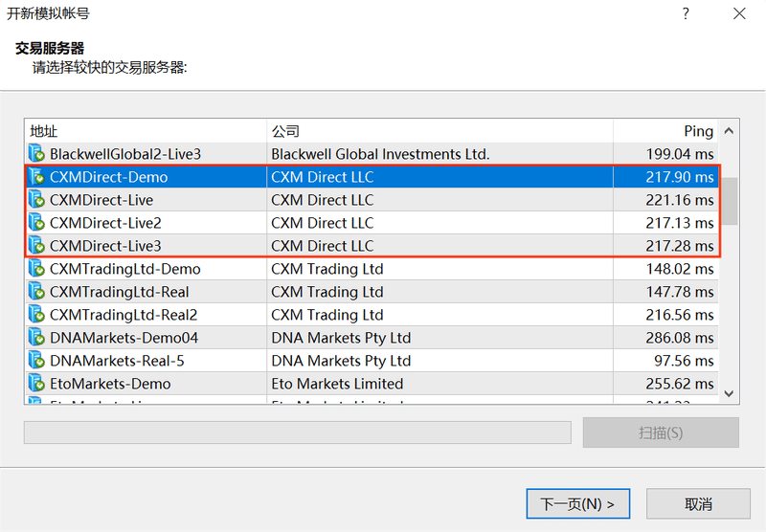Viewport: 766px width, 532px height.
Task: Click the 217.28 ms ping value
Action: coord(680,246)
